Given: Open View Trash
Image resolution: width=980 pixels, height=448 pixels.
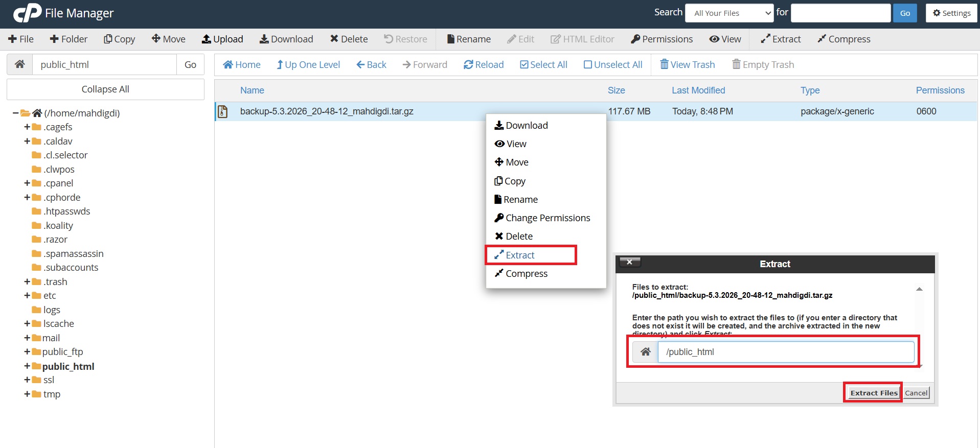Looking at the screenshot, I should tap(688, 65).
